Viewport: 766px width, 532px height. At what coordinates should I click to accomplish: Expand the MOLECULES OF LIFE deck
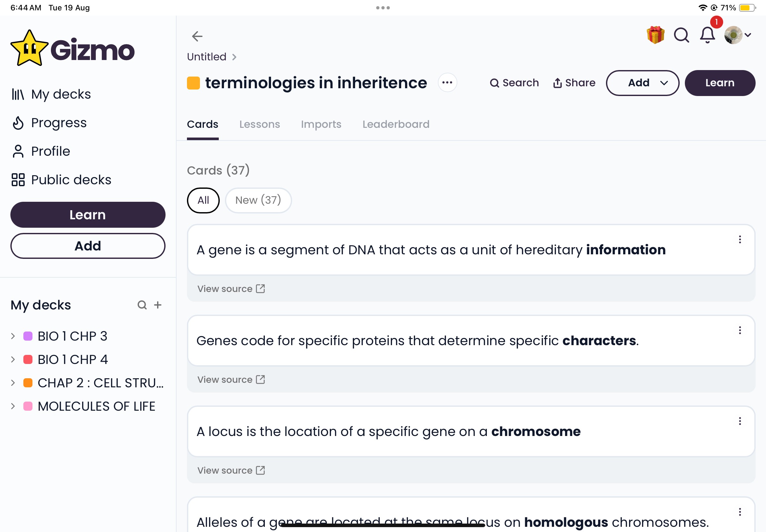coord(13,406)
